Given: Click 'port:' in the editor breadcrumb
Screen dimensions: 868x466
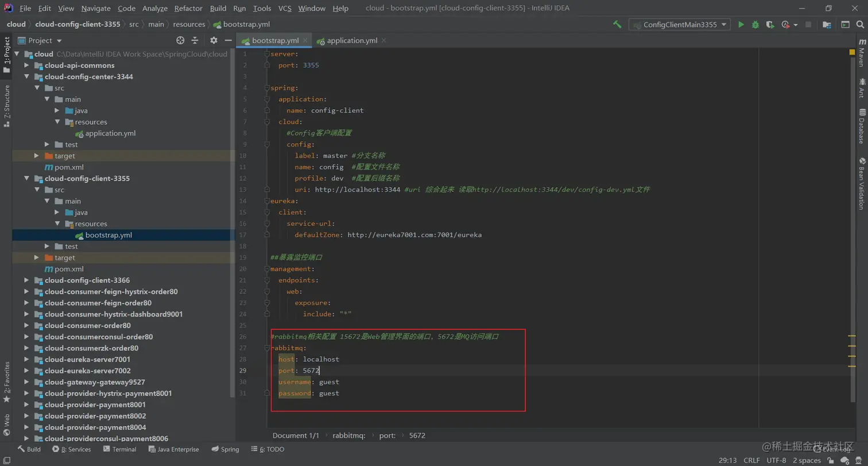Looking at the screenshot, I should click(x=387, y=436).
